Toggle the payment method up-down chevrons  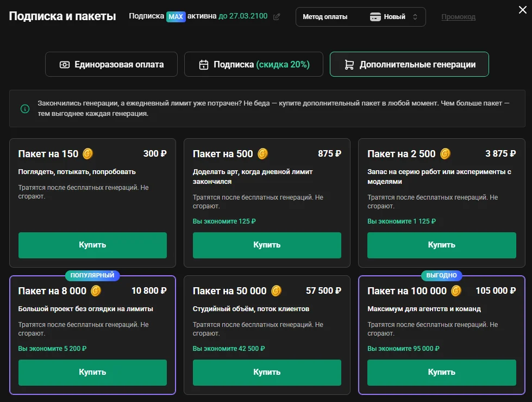pyautogui.click(x=415, y=17)
